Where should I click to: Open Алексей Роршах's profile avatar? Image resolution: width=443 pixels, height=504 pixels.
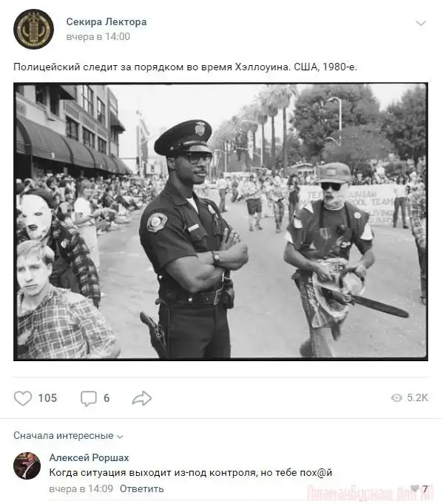click(x=27, y=466)
